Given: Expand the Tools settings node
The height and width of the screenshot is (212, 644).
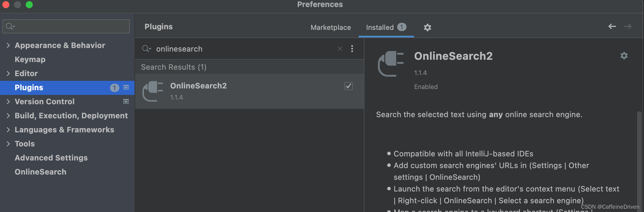Looking at the screenshot, I should click(8, 144).
